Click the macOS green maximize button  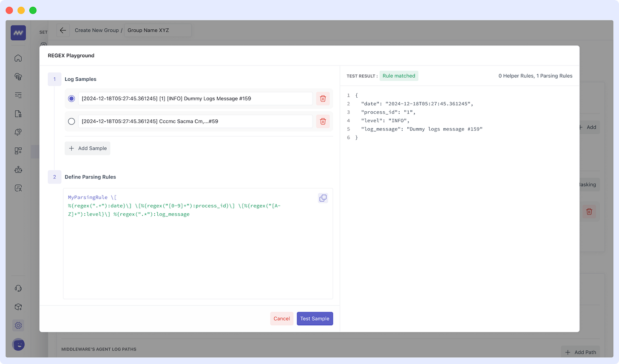[33, 10]
